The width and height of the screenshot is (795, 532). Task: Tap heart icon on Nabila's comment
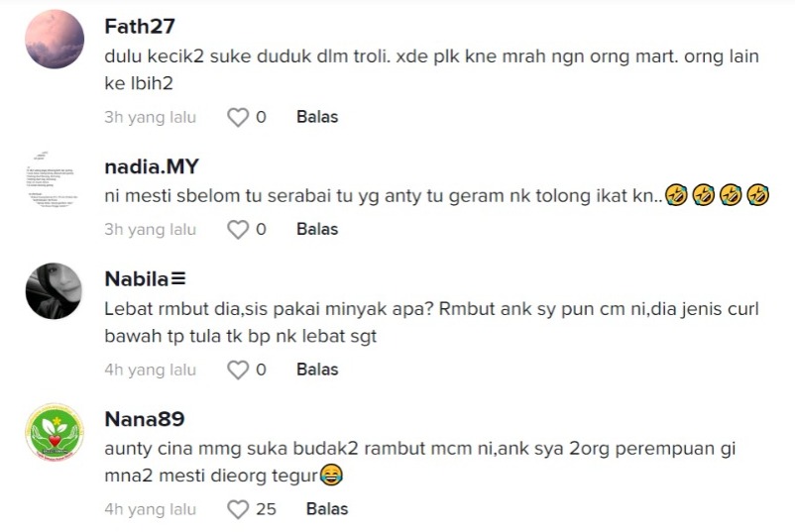coord(238,371)
